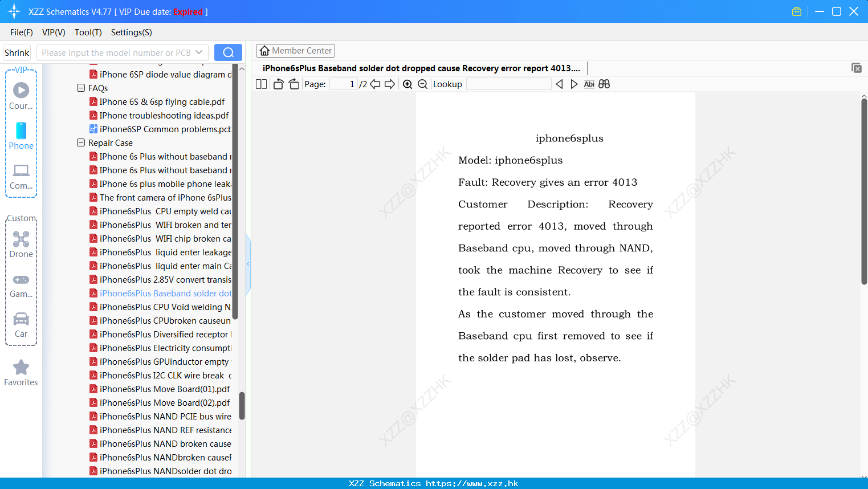
Task: Open iPhone6sPlus Electricity consumption case
Action: point(161,348)
